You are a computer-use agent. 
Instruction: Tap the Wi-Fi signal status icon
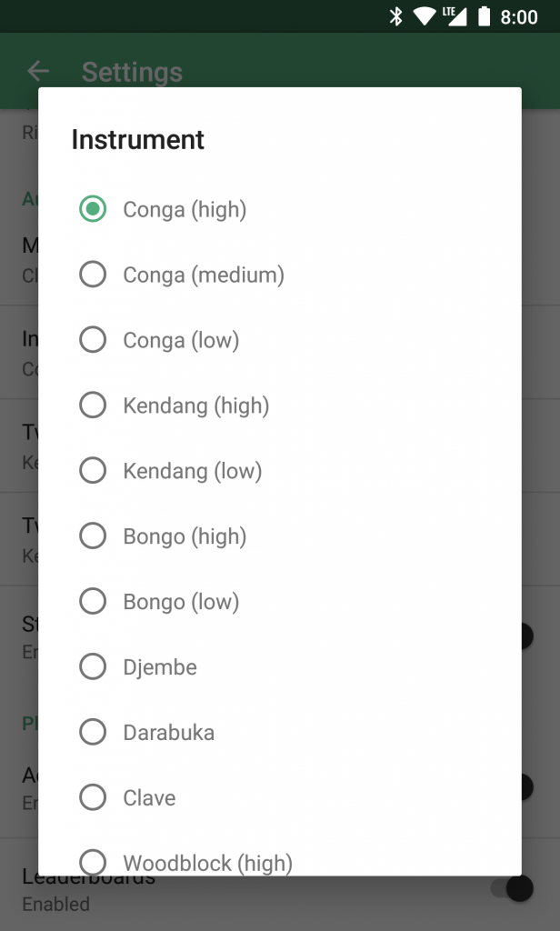(424, 16)
